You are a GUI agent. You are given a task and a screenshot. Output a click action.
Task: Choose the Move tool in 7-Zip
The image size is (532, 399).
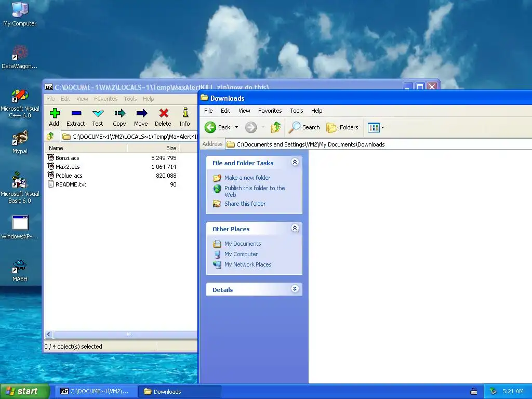pos(141,117)
